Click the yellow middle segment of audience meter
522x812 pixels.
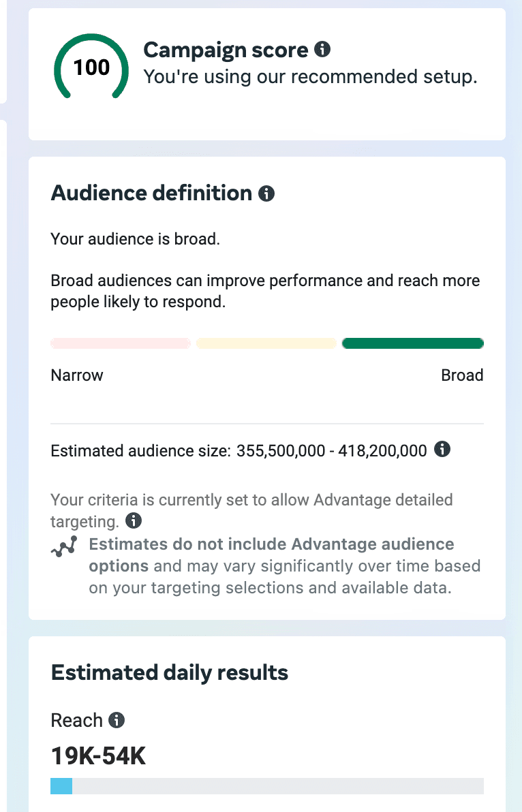coord(266,343)
